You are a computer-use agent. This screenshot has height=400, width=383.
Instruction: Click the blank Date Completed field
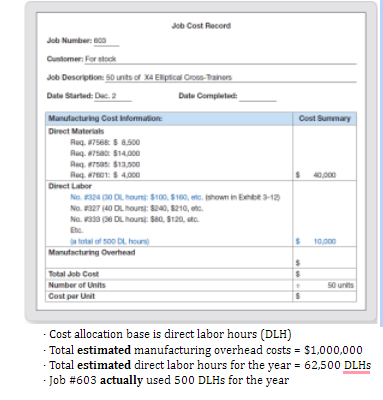tap(258, 97)
